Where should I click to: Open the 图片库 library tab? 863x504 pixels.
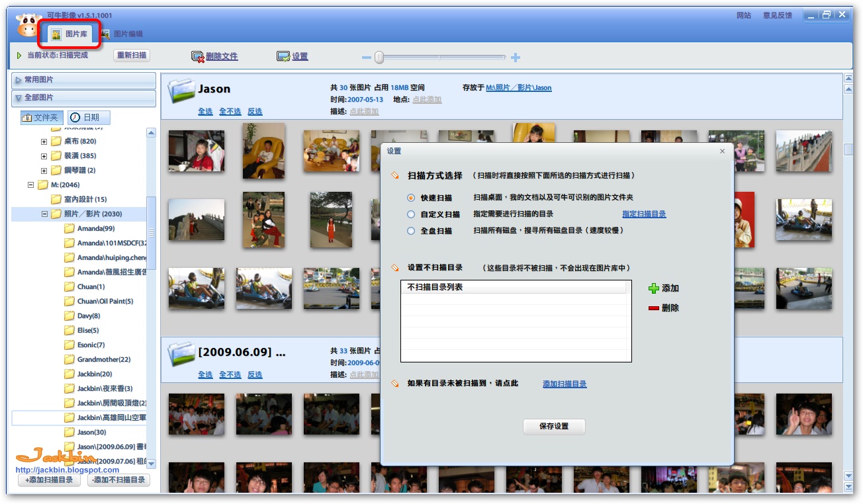(70, 34)
